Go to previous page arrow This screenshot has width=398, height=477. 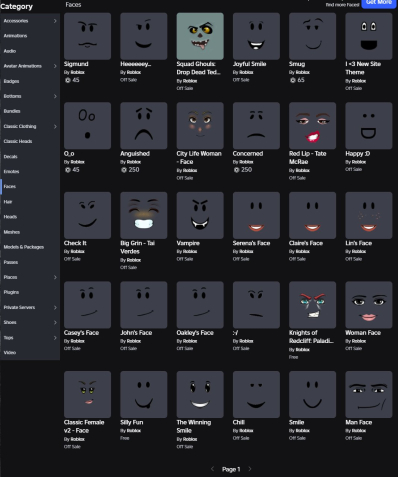(212, 469)
